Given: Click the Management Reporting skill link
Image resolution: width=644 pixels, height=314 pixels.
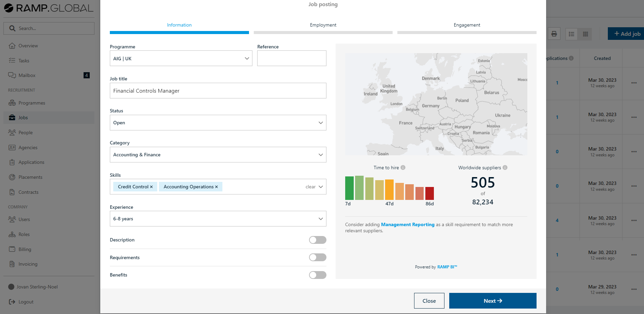Looking at the screenshot, I should click(408, 225).
